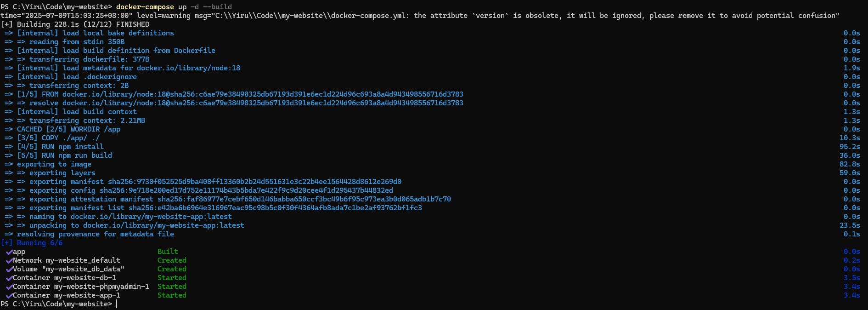Click the 95.2s duration value
This screenshot has width=868, height=310.
[x=850, y=147]
